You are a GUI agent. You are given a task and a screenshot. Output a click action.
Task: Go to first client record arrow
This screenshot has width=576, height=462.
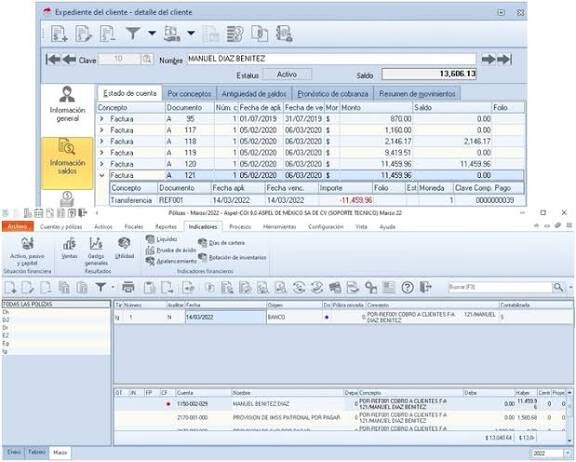pos(53,59)
